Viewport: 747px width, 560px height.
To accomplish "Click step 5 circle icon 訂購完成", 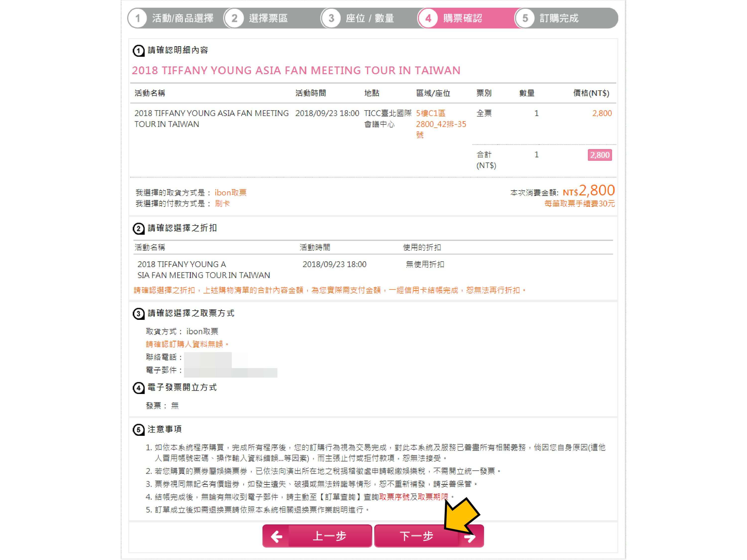I will click(525, 18).
